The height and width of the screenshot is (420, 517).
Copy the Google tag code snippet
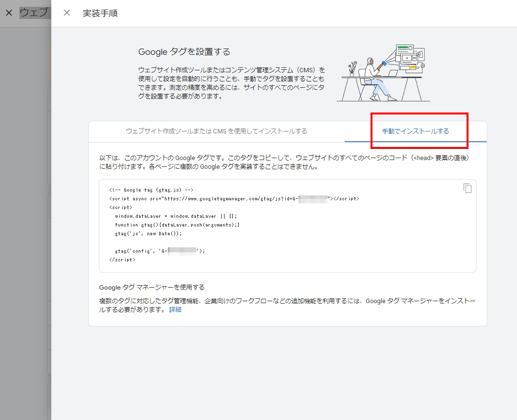[x=467, y=188]
